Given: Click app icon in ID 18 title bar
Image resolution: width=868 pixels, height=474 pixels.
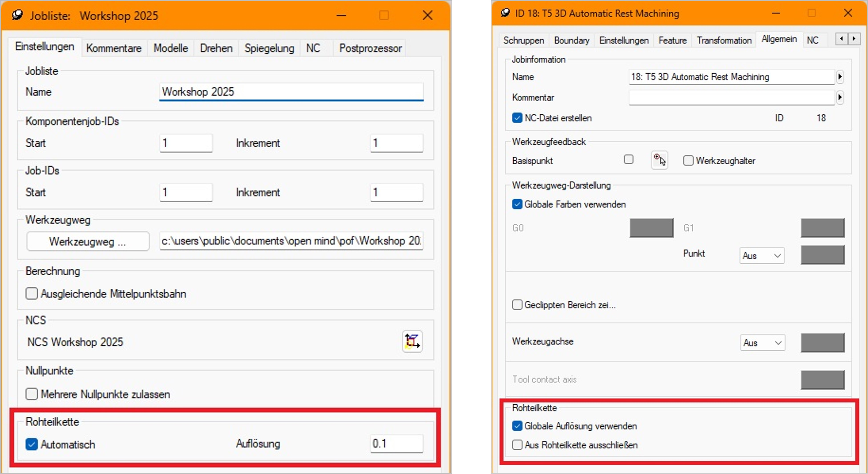Looking at the screenshot, I should click(x=505, y=13).
